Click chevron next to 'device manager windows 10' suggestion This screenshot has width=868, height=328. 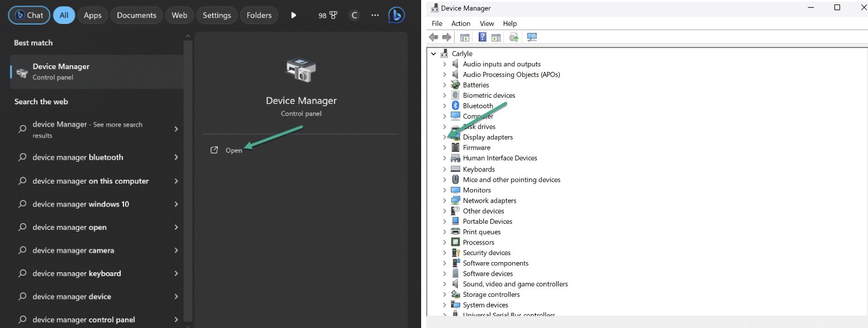pyautogui.click(x=176, y=204)
